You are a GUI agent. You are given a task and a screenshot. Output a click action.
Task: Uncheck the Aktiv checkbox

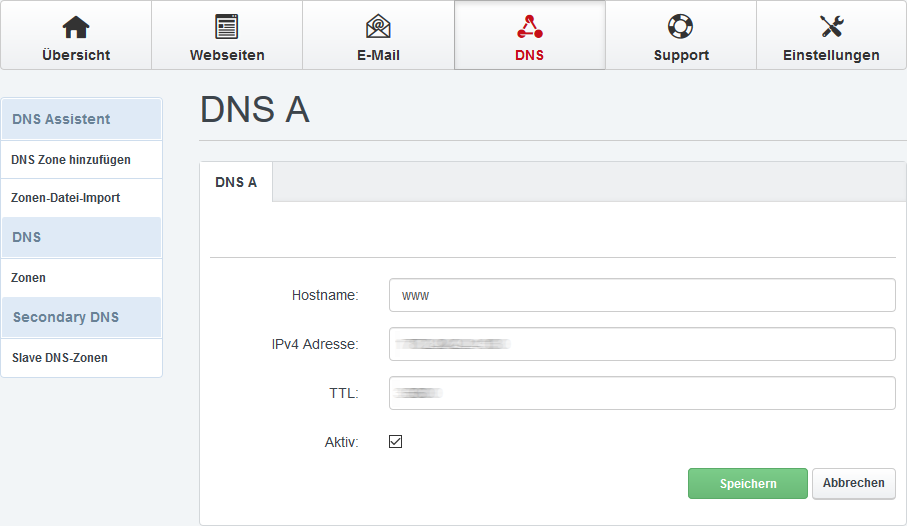[395, 441]
